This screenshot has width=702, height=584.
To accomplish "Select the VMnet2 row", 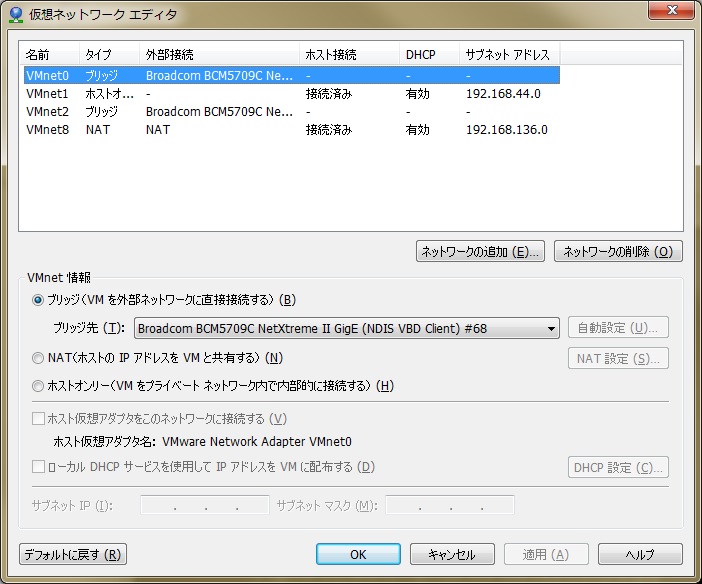I will (x=291, y=112).
